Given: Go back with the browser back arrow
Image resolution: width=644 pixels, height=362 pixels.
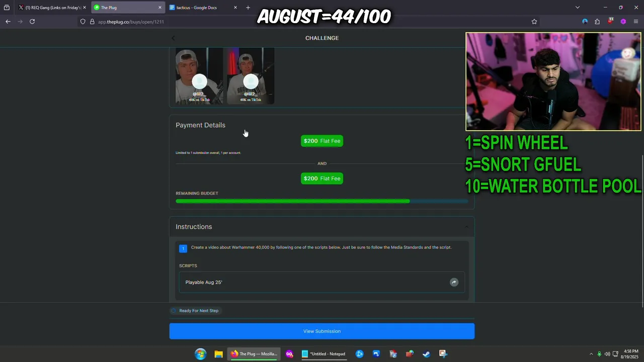Looking at the screenshot, I should (8, 22).
